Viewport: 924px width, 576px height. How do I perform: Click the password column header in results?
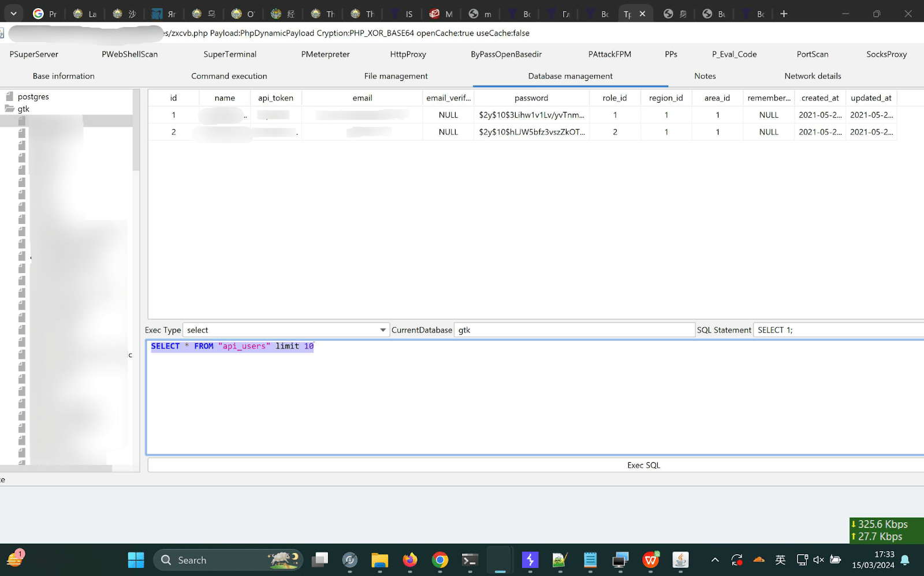click(531, 98)
